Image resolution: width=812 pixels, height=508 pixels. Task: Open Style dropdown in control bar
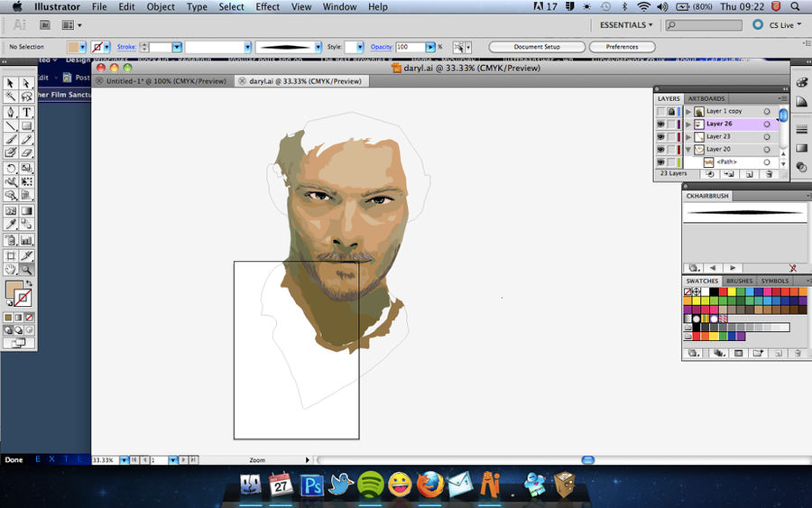coord(360,47)
